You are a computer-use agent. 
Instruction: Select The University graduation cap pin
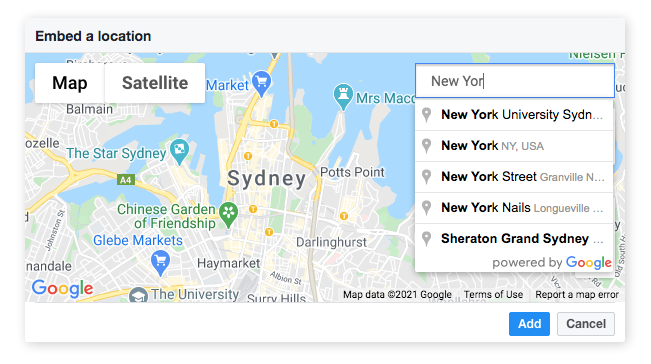tap(138, 295)
